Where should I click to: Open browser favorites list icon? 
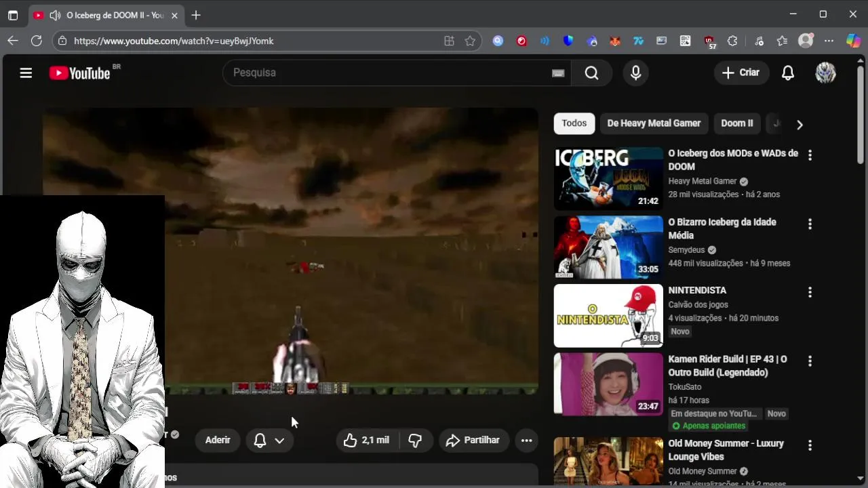coord(782,41)
